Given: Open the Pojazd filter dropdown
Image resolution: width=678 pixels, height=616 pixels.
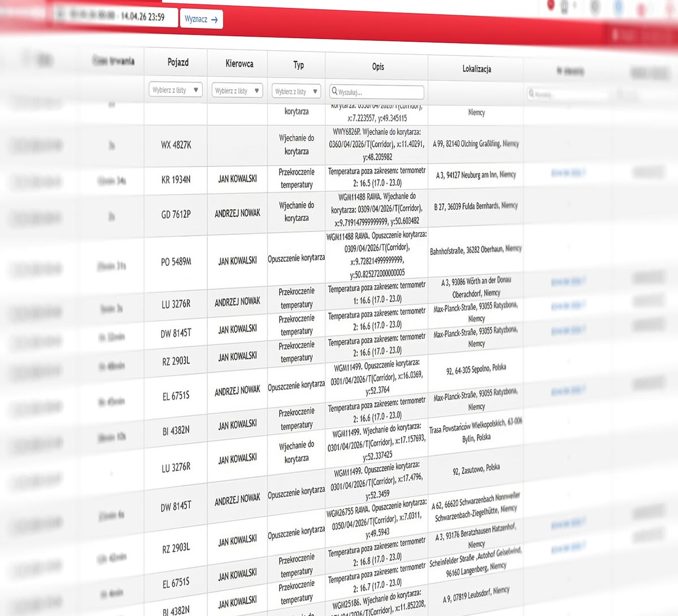Looking at the screenshot, I should (x=176, y=90).
